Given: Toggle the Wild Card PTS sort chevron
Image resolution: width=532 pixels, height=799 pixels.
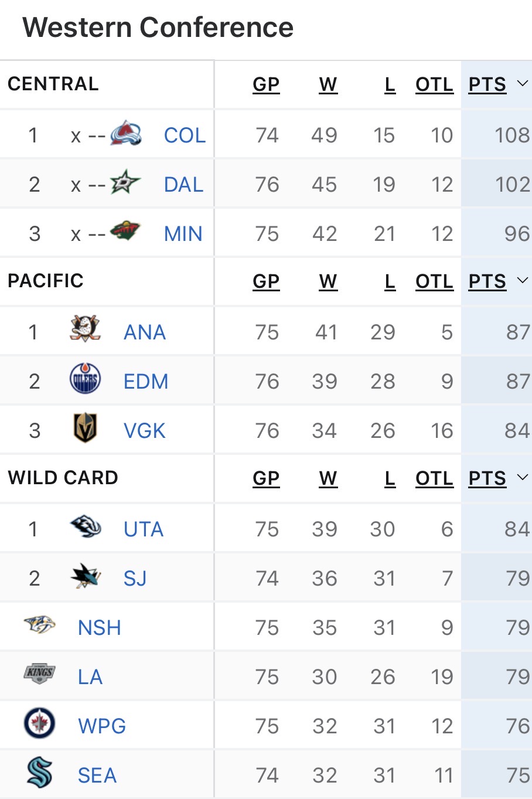Looking at the screenshot, I should click(x=523, y=478).
